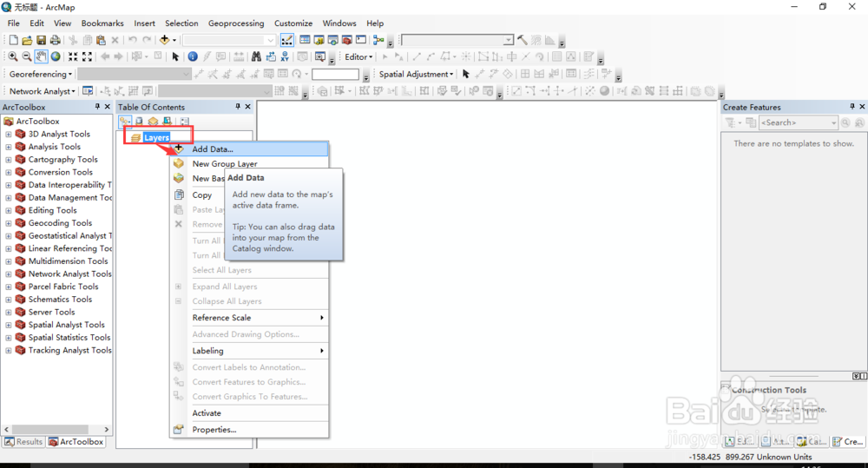Open Network Analyst window button
The height and width of the screenshot is (468, 868).
click(x=88, y=91)
